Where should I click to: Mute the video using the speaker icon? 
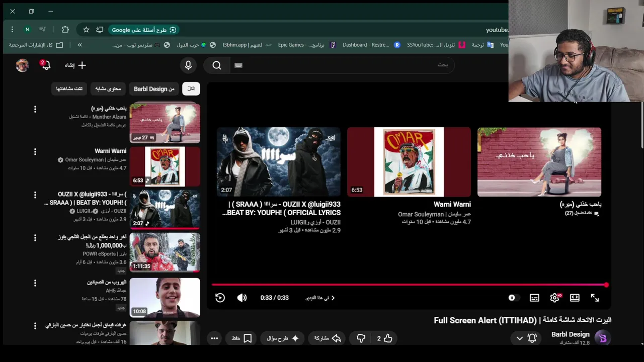[x=242, y=298]
